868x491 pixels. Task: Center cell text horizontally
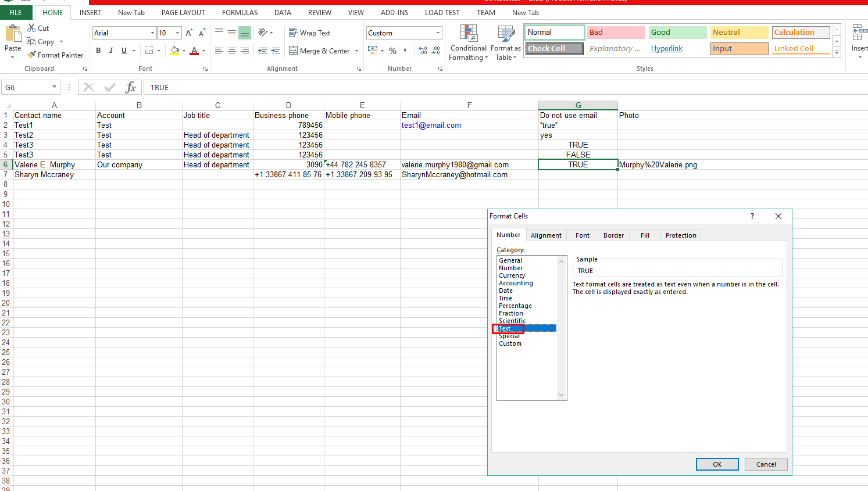tap(232, 51)
